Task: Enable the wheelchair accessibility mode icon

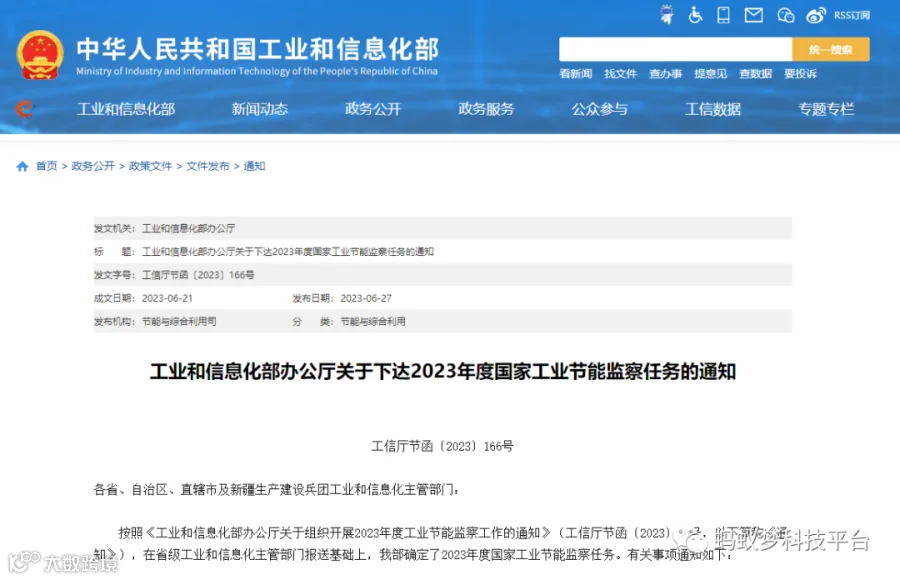Action: coord(695,15)
